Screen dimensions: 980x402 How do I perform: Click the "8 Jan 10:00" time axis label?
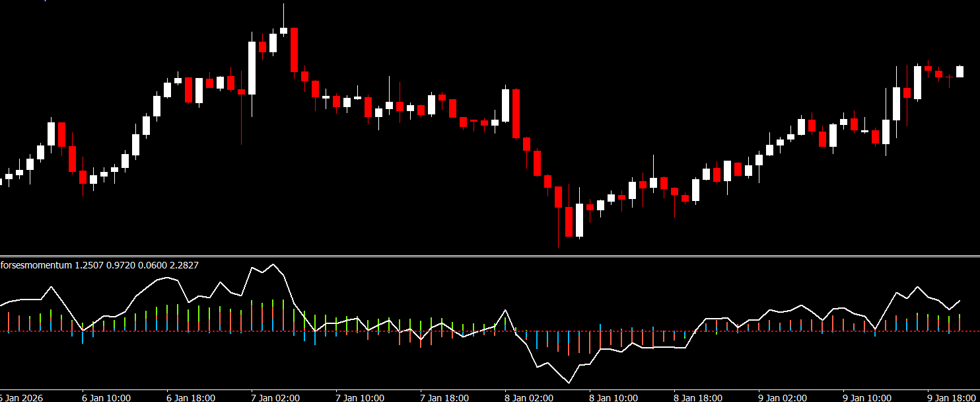614,397
